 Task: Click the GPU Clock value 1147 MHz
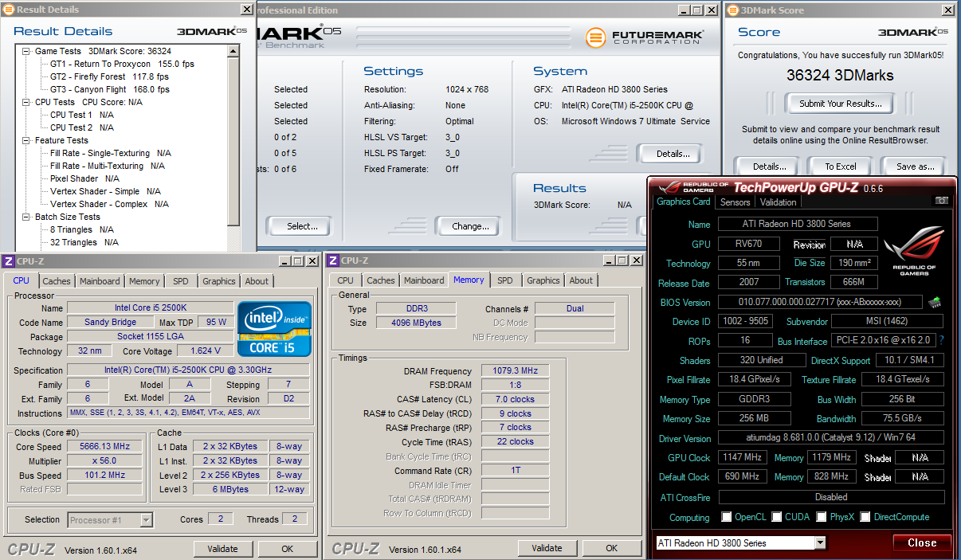(x=743, y=457)
